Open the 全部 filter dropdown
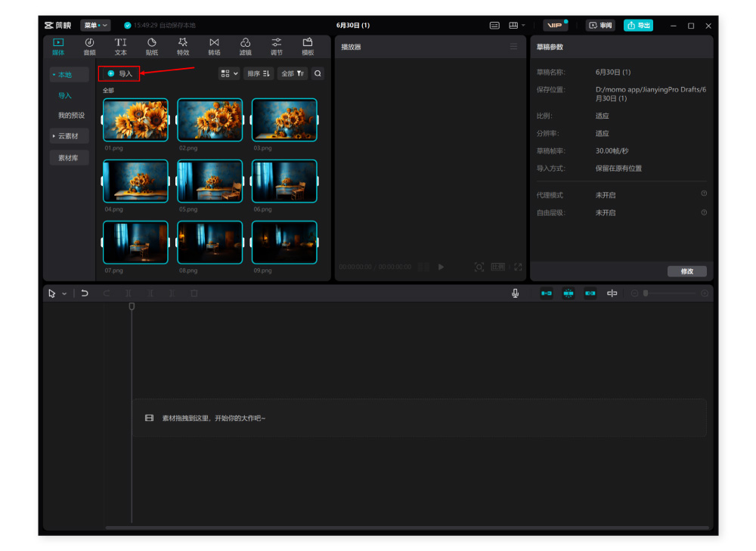This screenshot has width=756, height=551. point(293,74)
